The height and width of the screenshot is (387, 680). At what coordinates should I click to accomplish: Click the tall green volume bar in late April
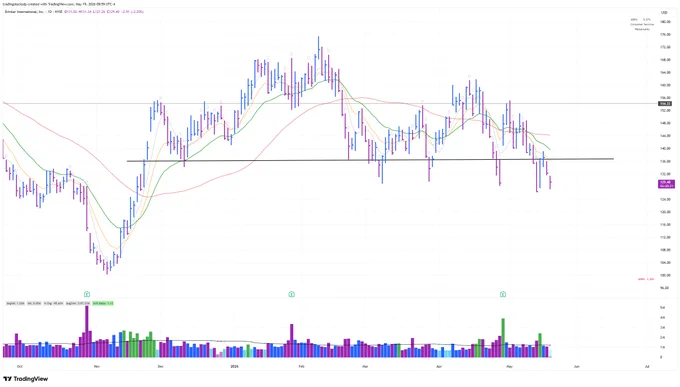[x=503, y=338]
